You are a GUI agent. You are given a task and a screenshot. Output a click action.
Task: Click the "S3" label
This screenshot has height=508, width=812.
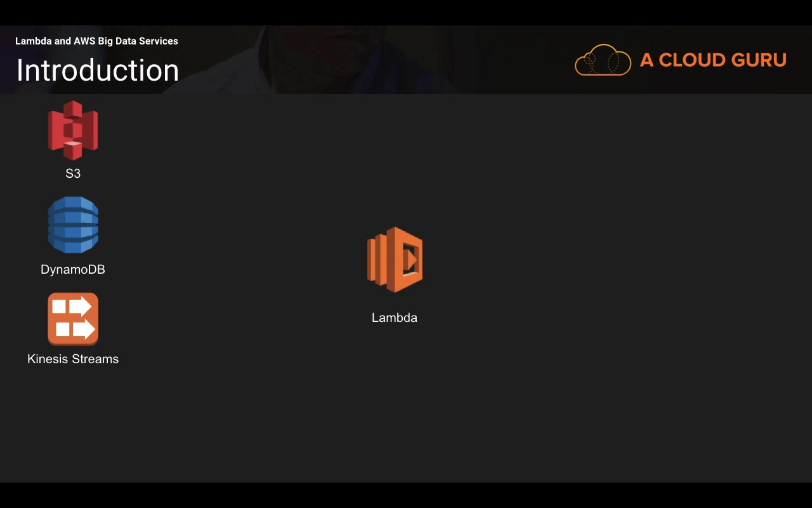[73, 173]
